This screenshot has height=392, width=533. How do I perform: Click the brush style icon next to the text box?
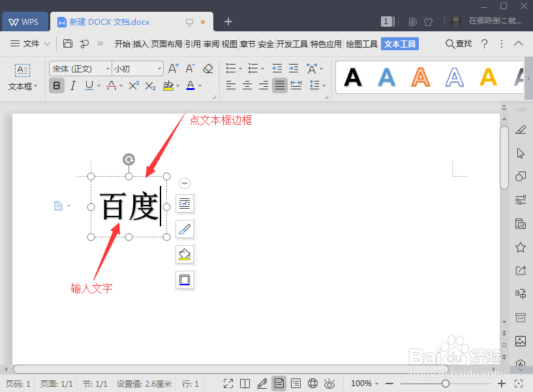tap(185, 229)
